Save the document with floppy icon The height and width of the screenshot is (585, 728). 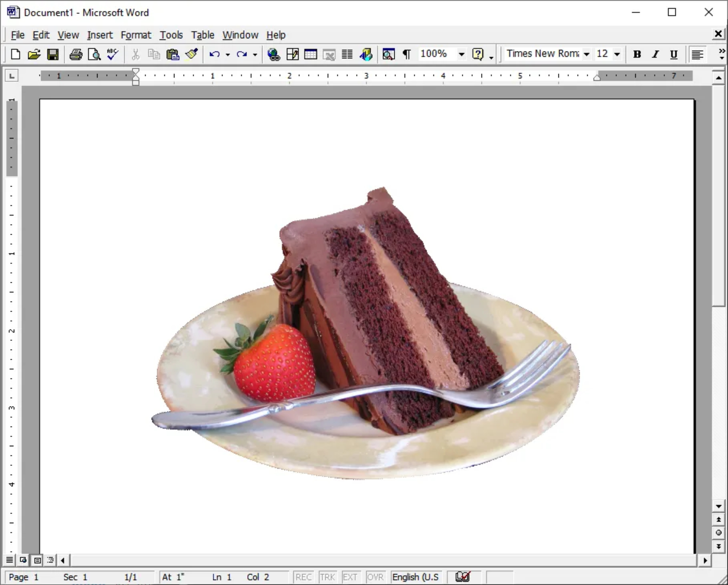(x=53, y=55)
